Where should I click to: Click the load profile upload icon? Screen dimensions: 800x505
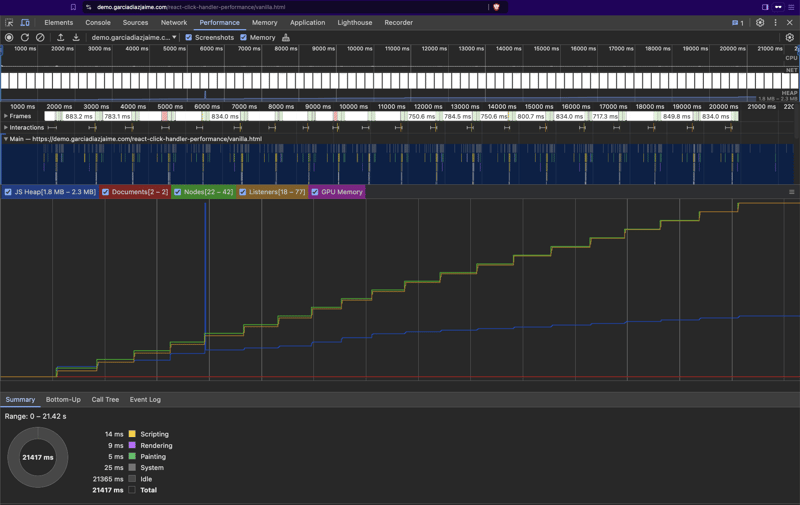click(x=60, y=37)
